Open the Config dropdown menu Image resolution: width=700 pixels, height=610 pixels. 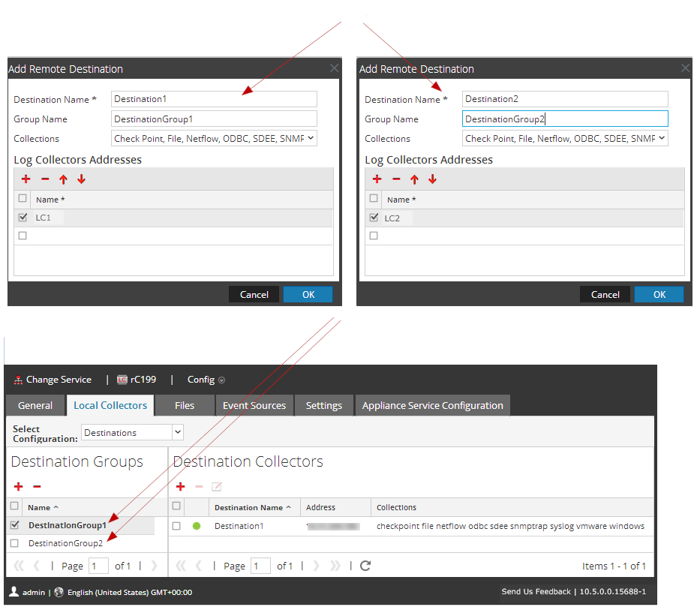point(206,380)
